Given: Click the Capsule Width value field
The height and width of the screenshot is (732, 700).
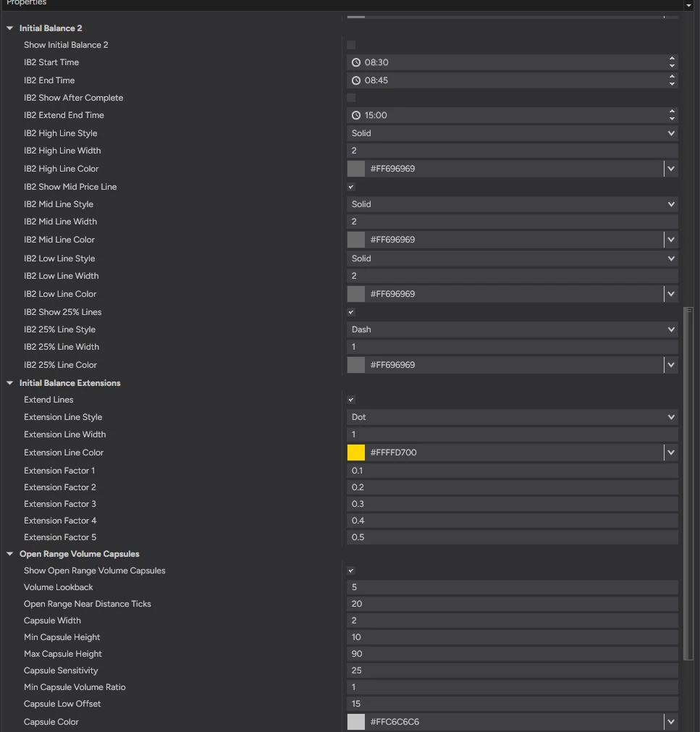Looking at the screenshot, I should (512, 620).
